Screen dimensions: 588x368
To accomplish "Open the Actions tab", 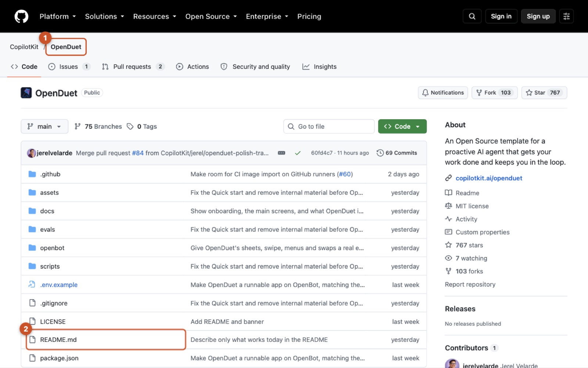I will (x=193, y=67).
